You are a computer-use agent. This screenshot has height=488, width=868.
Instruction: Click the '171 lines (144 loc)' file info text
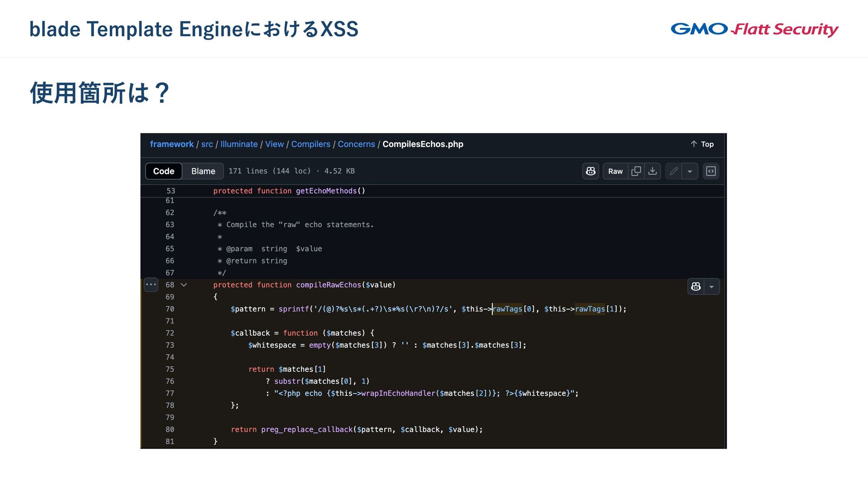(x=269, y=171)
